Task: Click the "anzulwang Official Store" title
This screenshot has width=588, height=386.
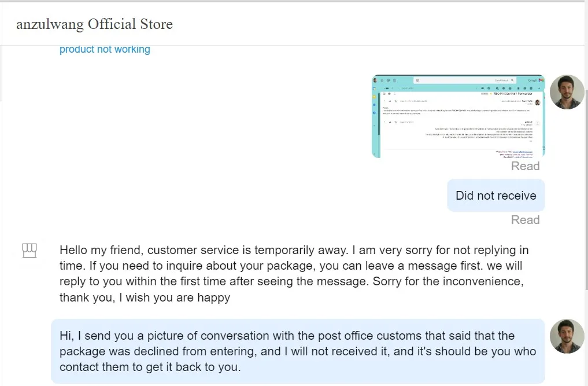Action: tap(94, 24)
